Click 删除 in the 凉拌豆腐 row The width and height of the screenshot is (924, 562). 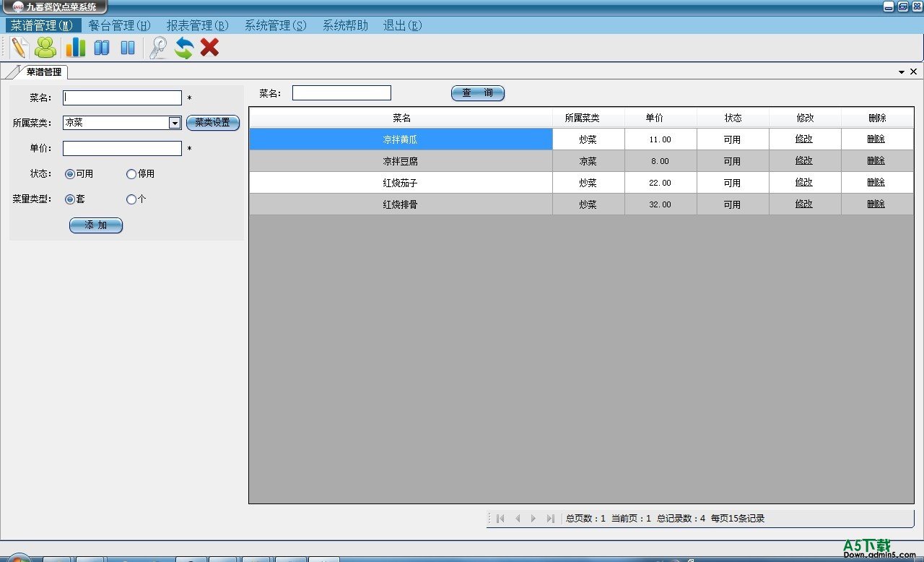[x=876, y=161]
